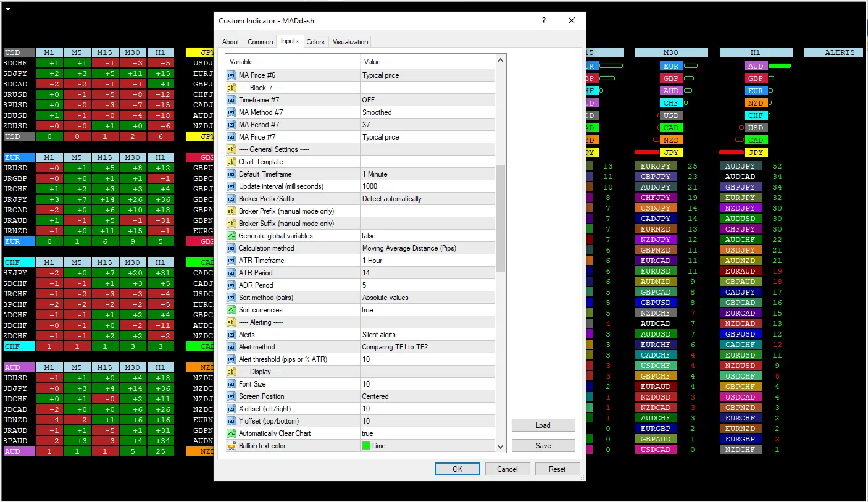Click the Cancel button

click(507, 469)
